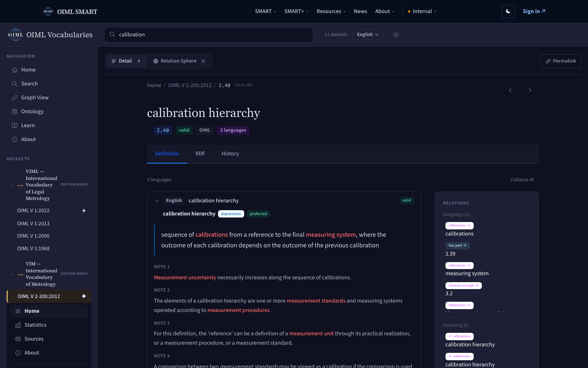Viewport: 588px width, 368px height.
Task: Click the has part relation tag
Action: click(x=458, y=246)
